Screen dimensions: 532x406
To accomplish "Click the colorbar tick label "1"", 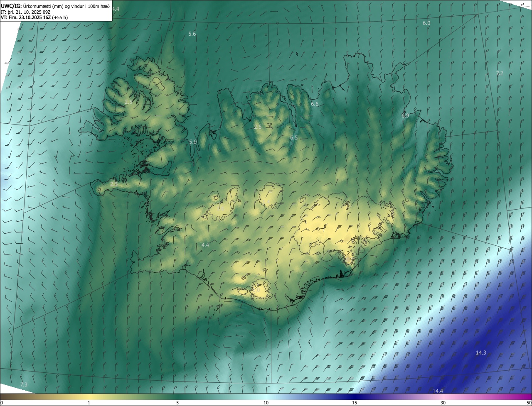I will click(x=89, y=403).
